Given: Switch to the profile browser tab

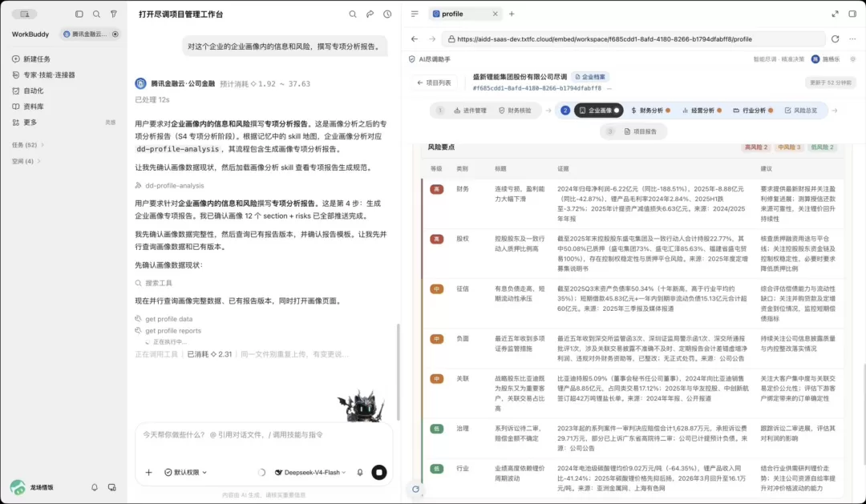Looking at the screenshot, I should pyautogui.click(x=465, y=14).
